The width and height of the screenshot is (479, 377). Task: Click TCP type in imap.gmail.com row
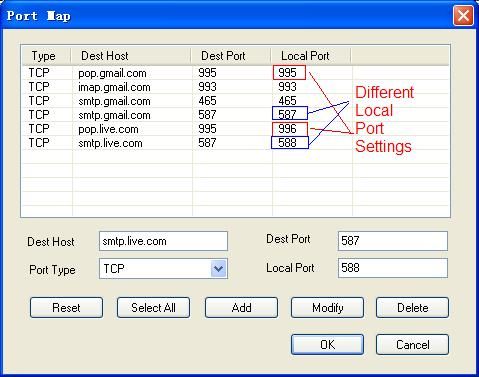tap(39, 87)
